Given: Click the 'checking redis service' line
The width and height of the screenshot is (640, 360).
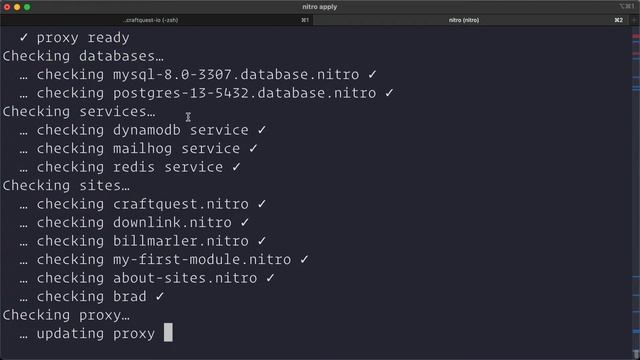Looking at the screenshot, I should click(130, 167).
